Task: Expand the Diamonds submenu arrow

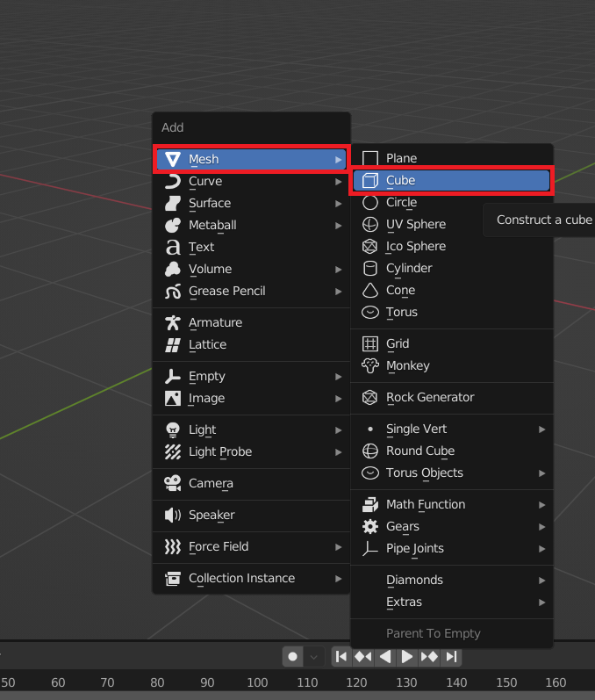Action: point(542,580)
